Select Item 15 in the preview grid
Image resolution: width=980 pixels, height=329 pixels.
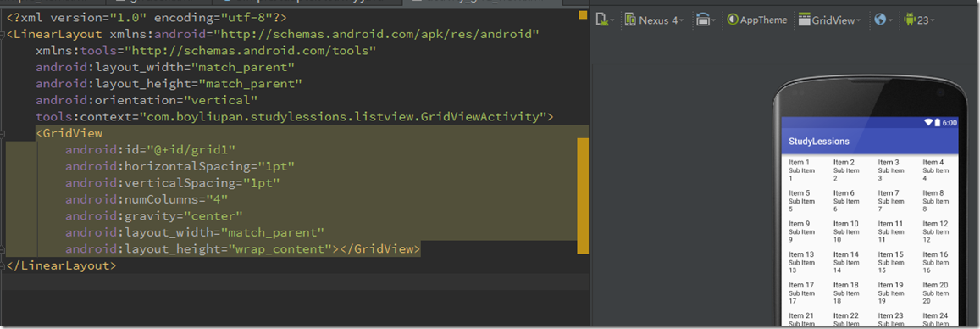pos(891,261)
